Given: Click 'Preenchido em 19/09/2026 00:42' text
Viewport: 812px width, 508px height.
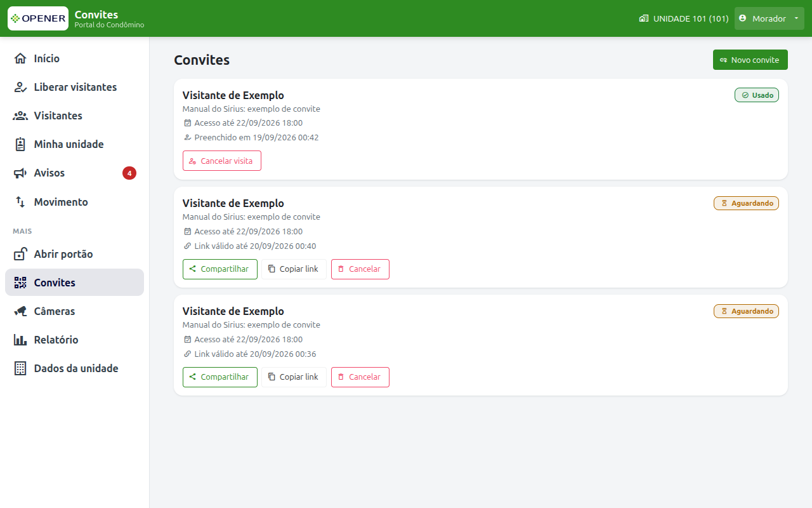Looking at the screenshot, I should point(256,137).
